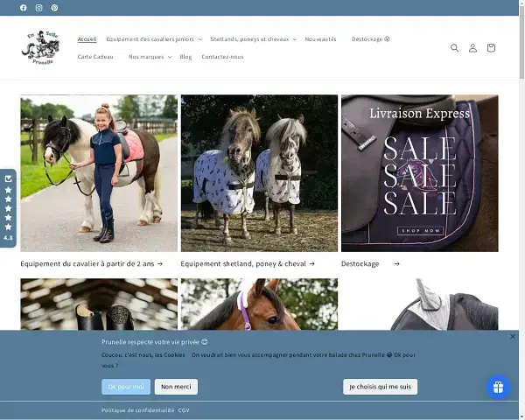Click the riding boots image
525x420 pixels.
[99, 304]
